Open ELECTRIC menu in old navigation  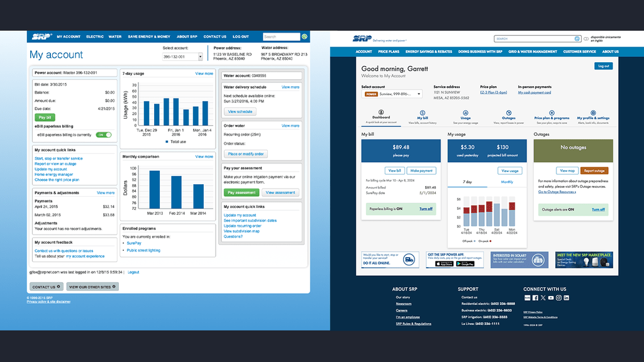point(95,36)
